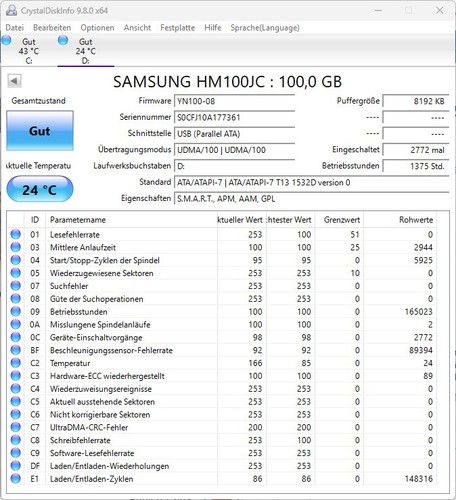Click status icon of row 03 Mittlere Anlaufzeit

(x=15, y=247)
